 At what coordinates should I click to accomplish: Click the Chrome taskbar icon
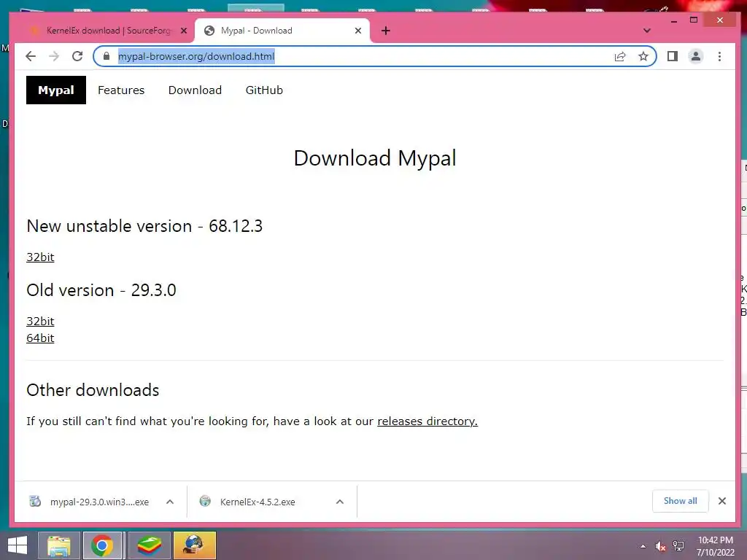pyautogui.click(x=102, y=545)
